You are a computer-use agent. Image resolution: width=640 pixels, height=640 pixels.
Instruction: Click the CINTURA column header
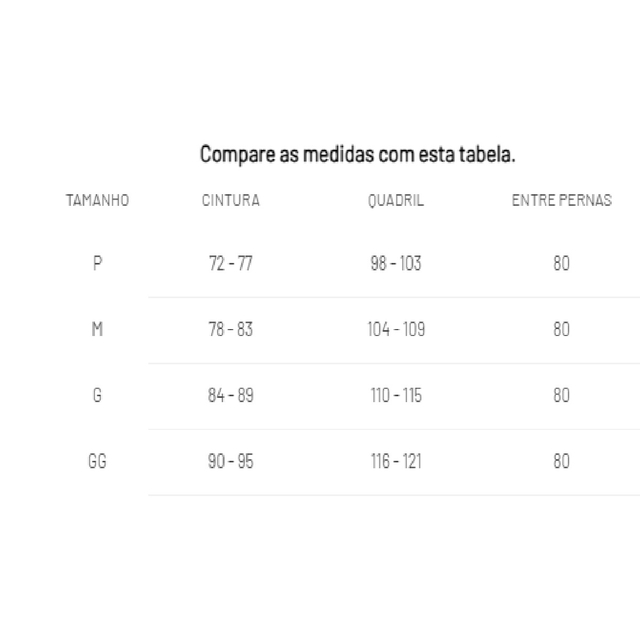231,200
